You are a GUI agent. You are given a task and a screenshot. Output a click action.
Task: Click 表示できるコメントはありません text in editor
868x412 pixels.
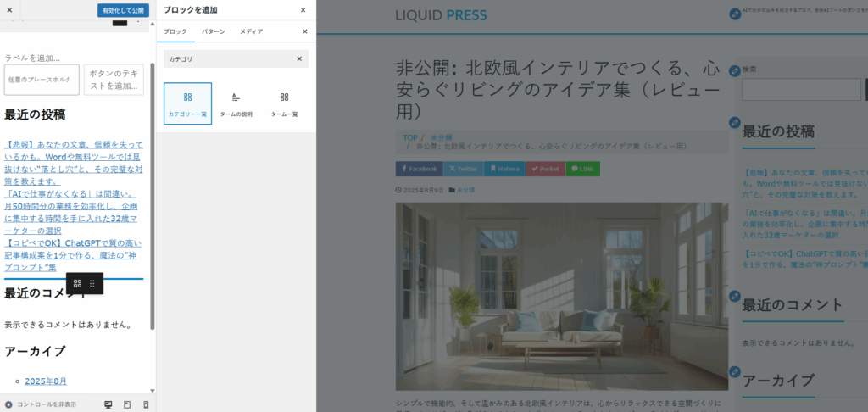[69, 325]
